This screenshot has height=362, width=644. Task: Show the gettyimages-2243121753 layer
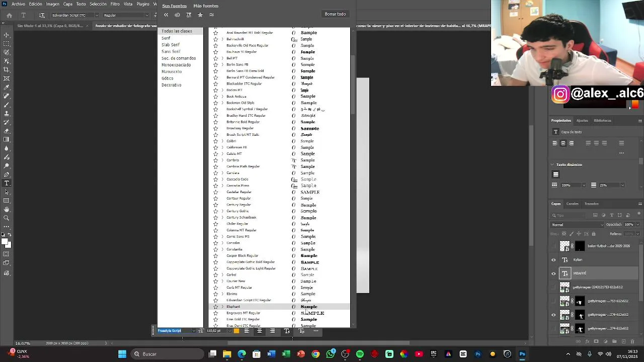tap(554, 288)
